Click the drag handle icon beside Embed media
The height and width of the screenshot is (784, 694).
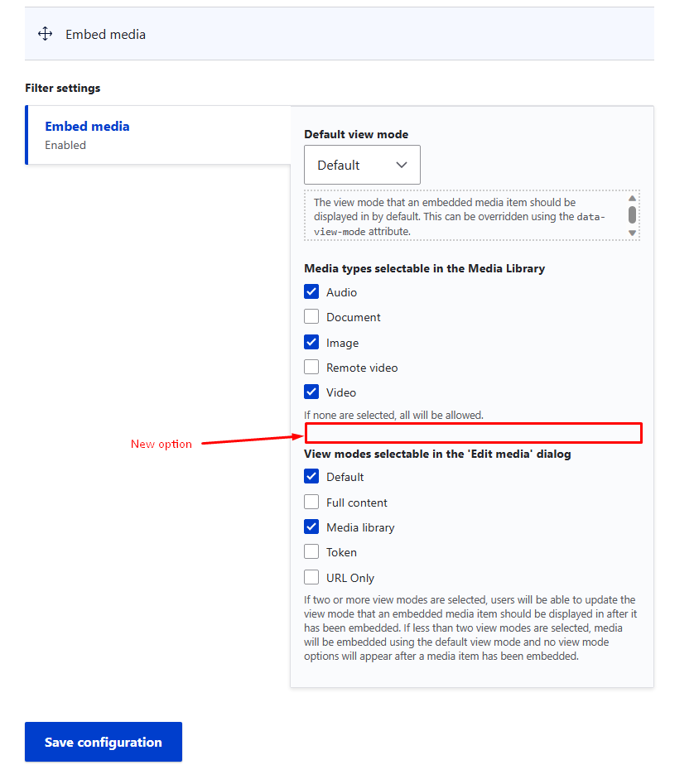tap(45, 34)
